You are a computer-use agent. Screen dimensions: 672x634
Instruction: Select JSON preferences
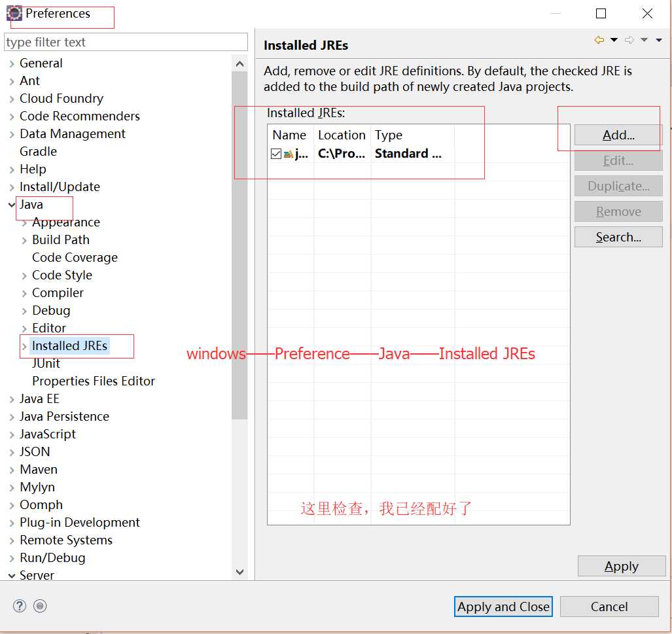35,452
